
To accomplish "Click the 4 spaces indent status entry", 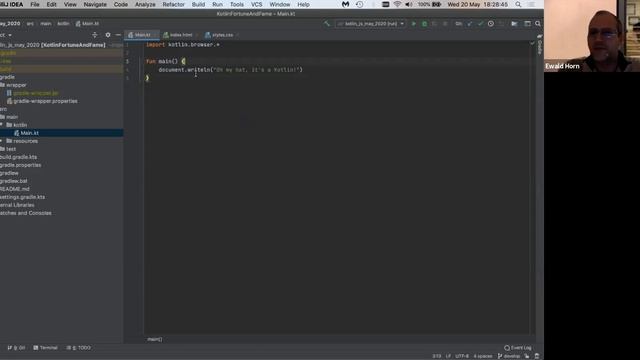I will coord(483,356).
